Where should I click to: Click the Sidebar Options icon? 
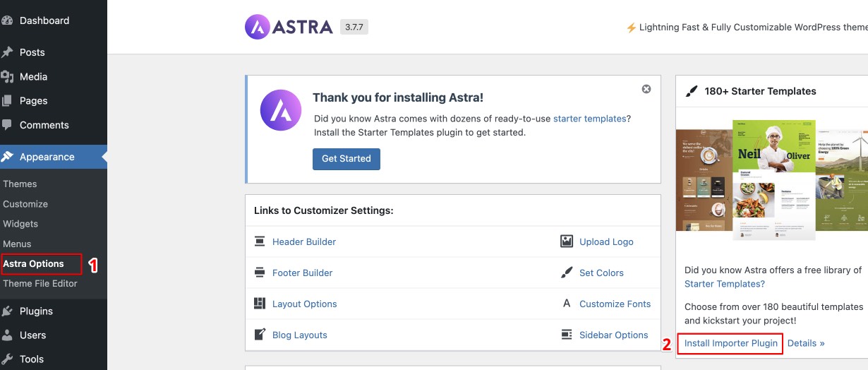coord(567,335)
